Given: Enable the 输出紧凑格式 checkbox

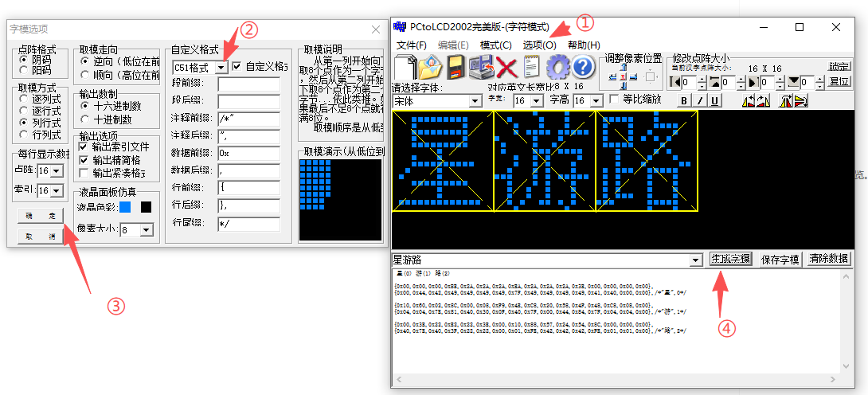Looking at the screenshot, I should tap(83, 173).
